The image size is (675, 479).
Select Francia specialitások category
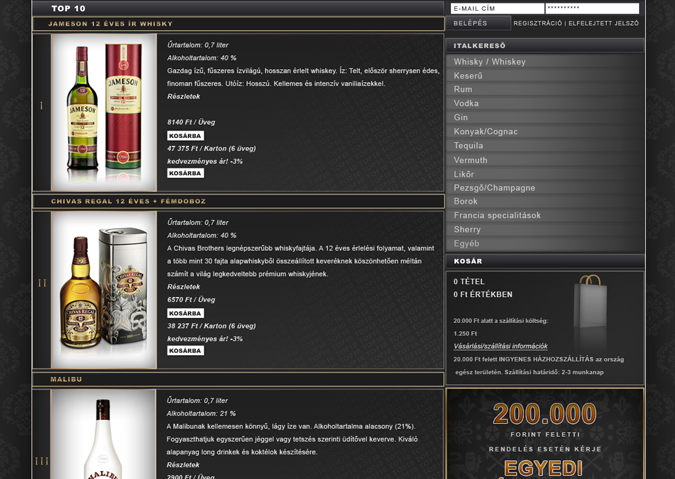click(545, 215)
